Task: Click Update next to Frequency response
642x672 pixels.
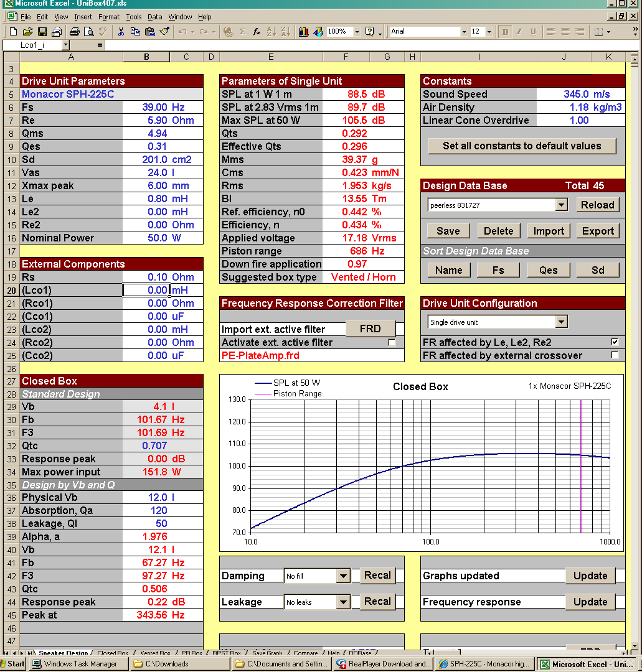Action: (x=590, y=602)
